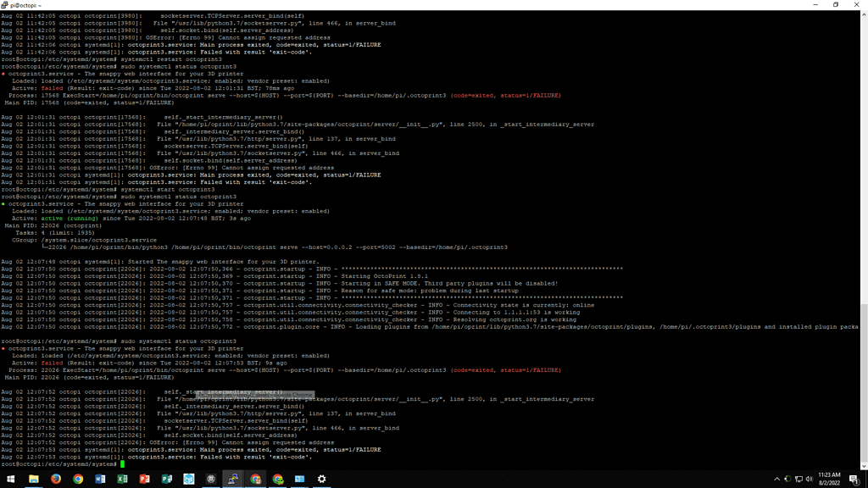Viewport: 868px width, 488px height.
Task: Open Microsoft Publisher from the taskbar
Action: (x=167, y=479)
